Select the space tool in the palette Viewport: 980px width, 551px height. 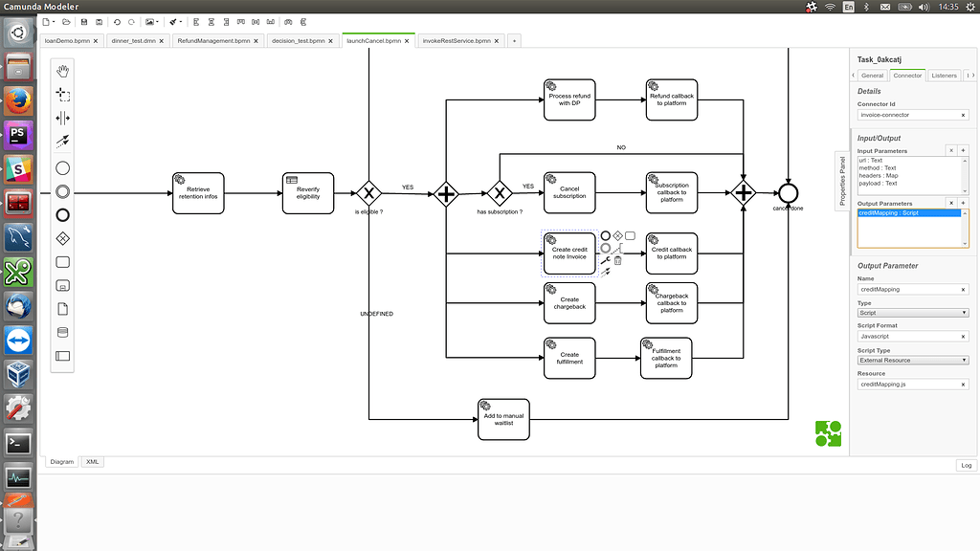pos(62,118)
